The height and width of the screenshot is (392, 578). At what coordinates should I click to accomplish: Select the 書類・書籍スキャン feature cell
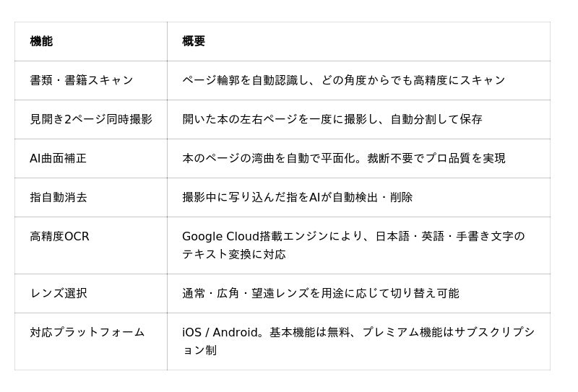(x=82, y=80)
